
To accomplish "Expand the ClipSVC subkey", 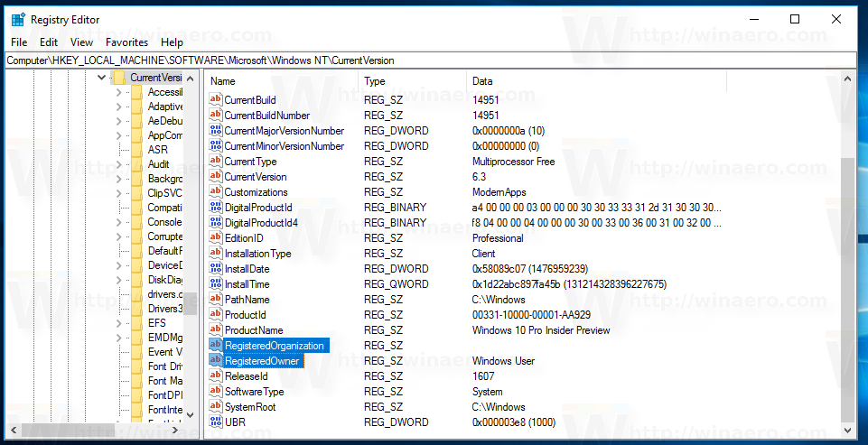I will (x=119, y=193).
